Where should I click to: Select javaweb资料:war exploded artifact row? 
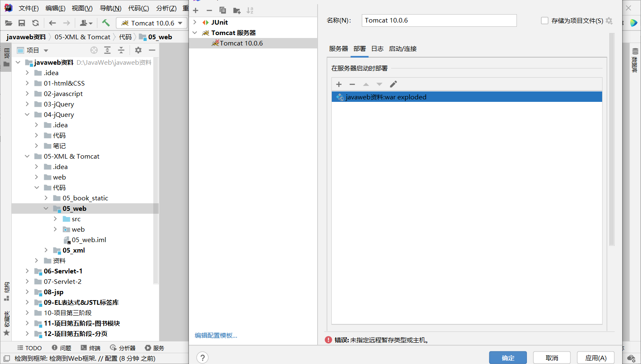tap(467, 97)
